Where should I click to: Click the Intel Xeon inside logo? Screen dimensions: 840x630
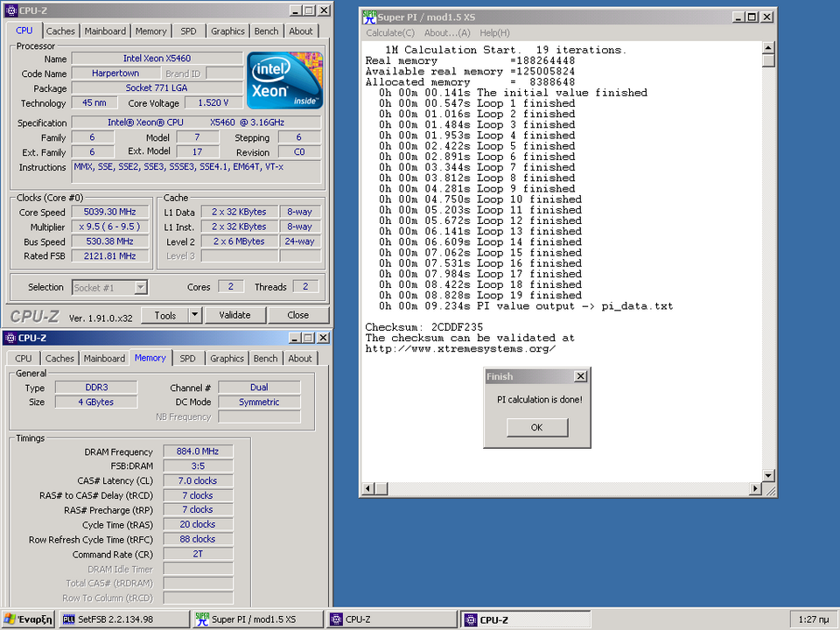284,80
